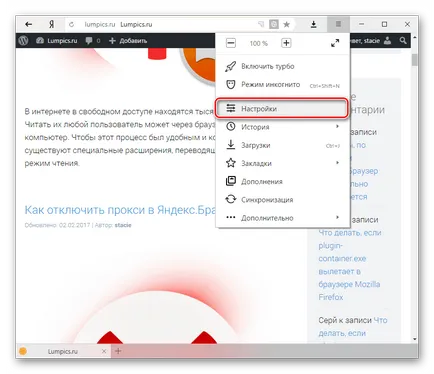
Task: Click the rocket icon beside Включить турбо
Action: click(231, 66)
